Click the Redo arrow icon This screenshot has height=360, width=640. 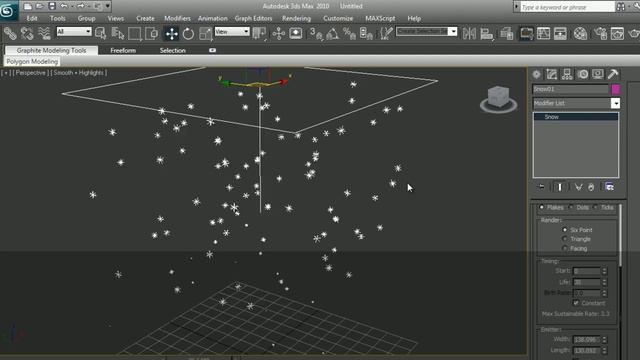click(x=81, y=6)
